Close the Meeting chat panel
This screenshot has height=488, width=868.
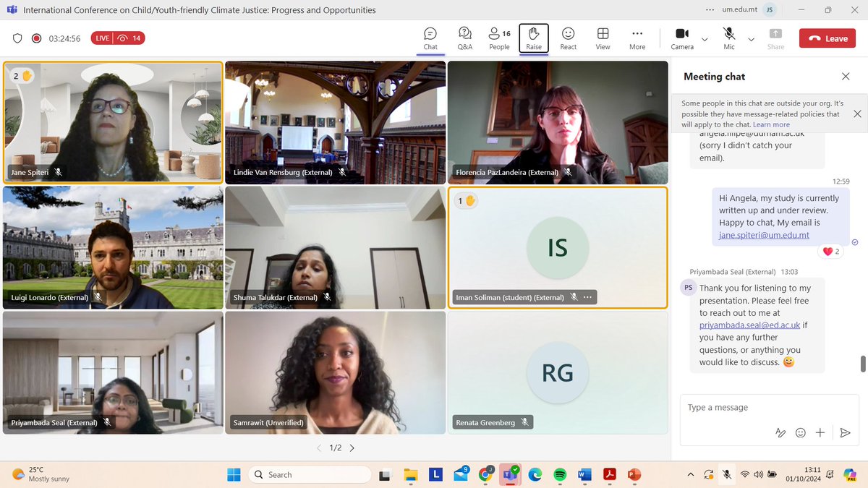point(846,76)
